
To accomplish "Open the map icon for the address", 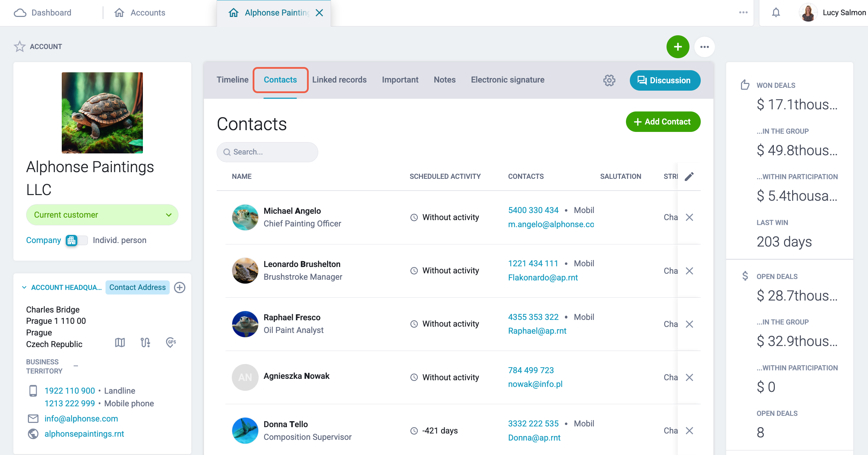I will 120,342.
